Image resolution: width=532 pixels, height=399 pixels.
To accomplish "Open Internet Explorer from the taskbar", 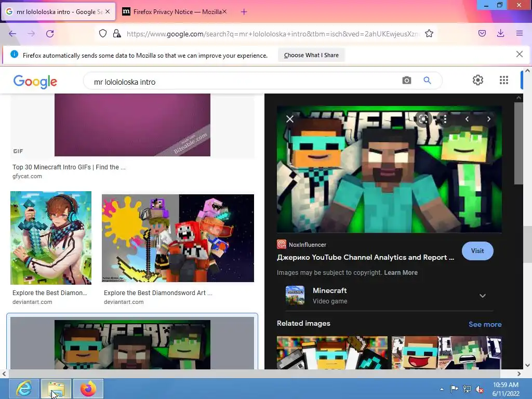I will tap(24, 389).
